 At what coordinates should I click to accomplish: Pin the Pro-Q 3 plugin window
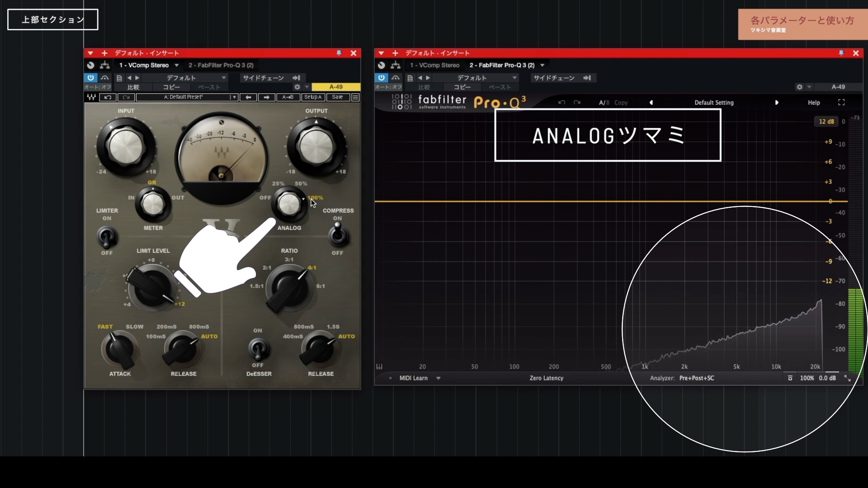point(841,53)
